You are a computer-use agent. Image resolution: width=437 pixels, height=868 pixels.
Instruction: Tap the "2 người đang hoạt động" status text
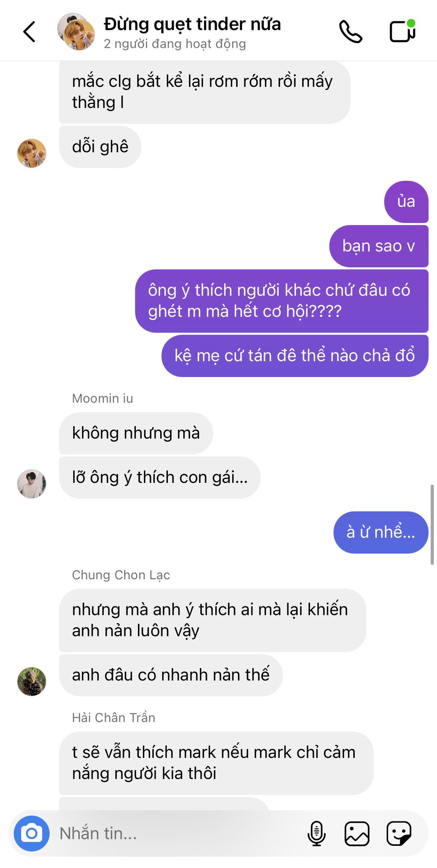[x=175, y=44]
